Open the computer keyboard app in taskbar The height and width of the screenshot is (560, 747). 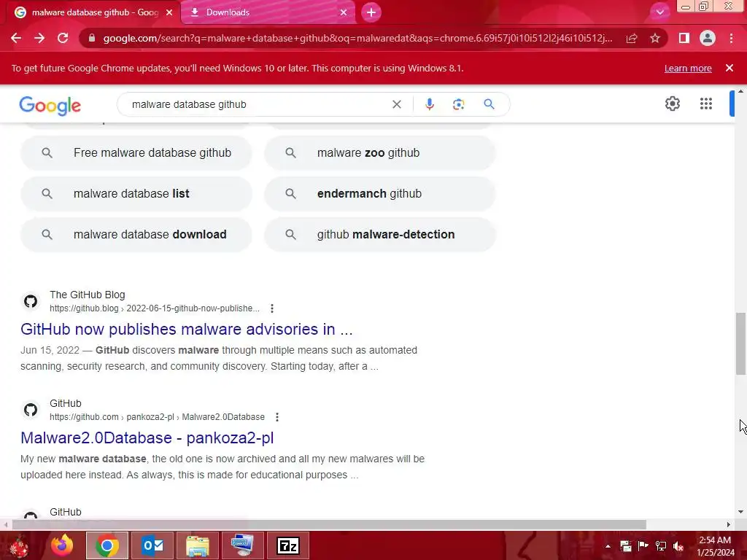tap(242, 545)
